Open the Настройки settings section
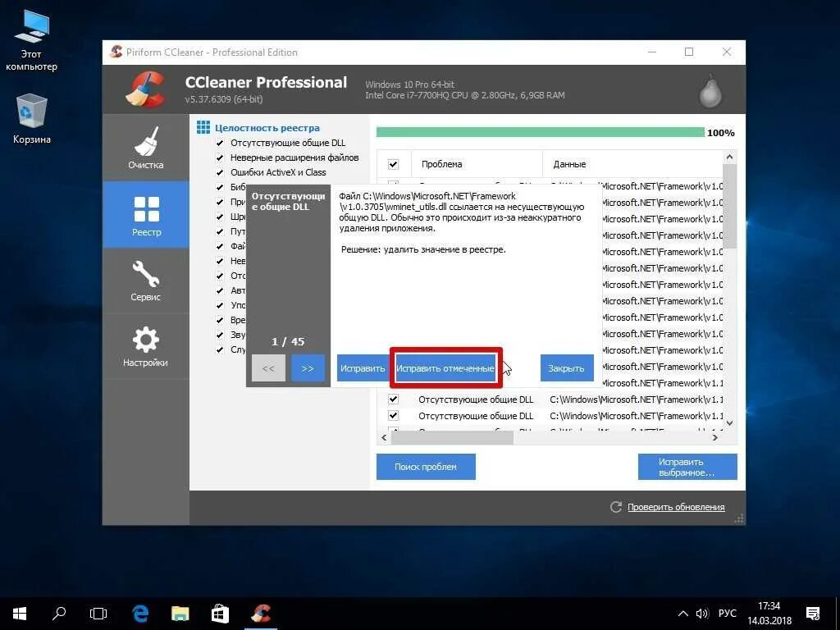This screenshot has width=840, height=630. tap(146, 347)
